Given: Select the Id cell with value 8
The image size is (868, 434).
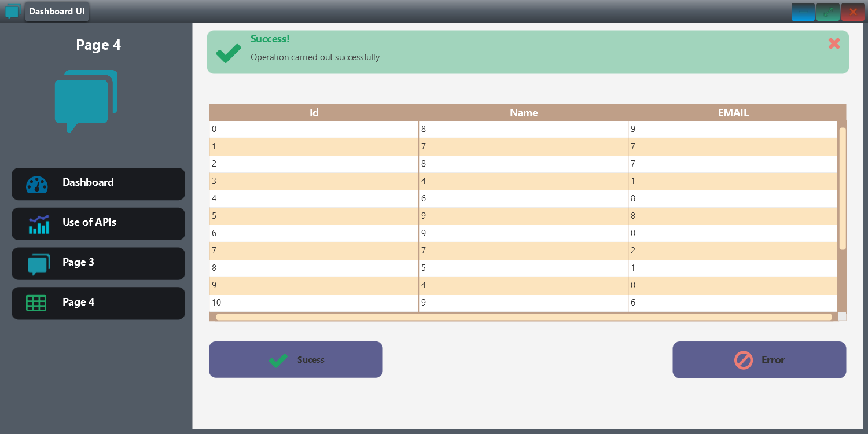Looking at the screenshot, I should pos(314,269).
